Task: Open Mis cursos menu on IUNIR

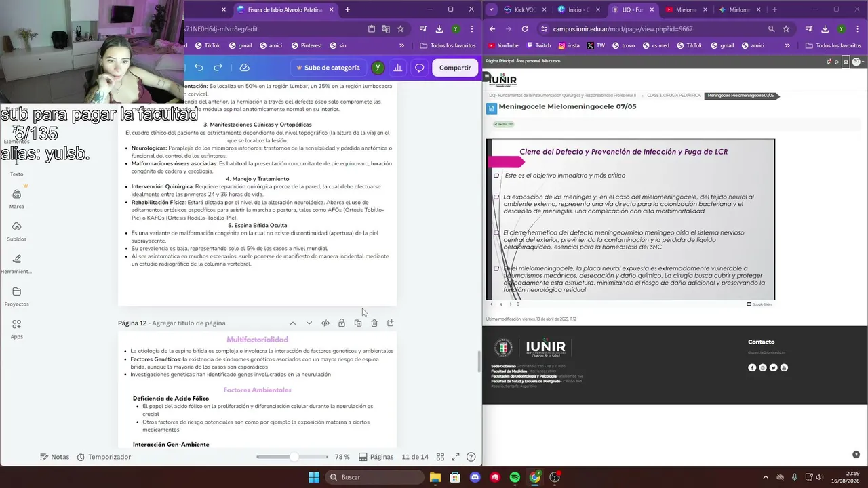Action: 551,61
